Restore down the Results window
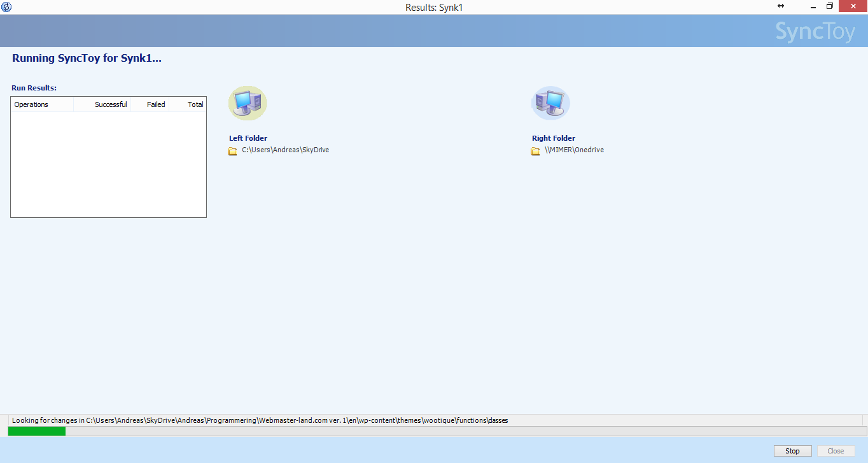 click(830, 6)
